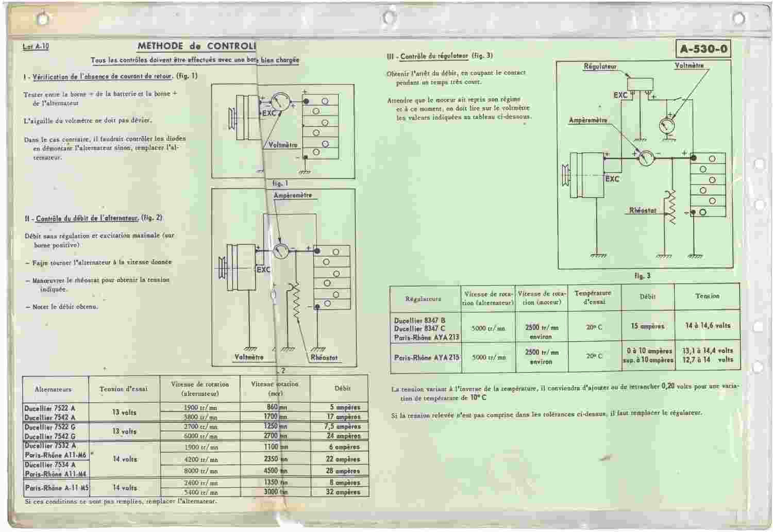The width and height of the screenshot is (773, 532).
Task: Click the 'Température d'essai' column header
Action: 594,297
